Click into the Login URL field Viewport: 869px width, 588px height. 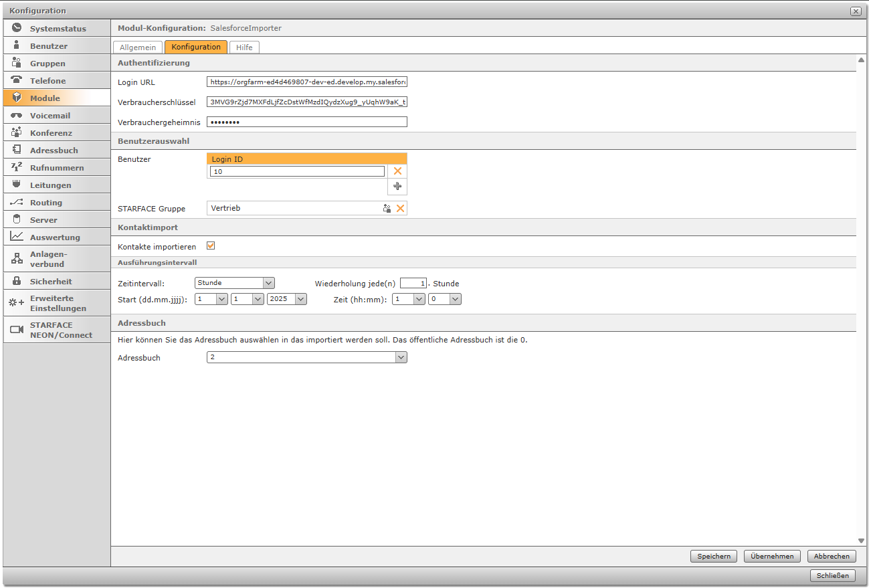(307, 82)
